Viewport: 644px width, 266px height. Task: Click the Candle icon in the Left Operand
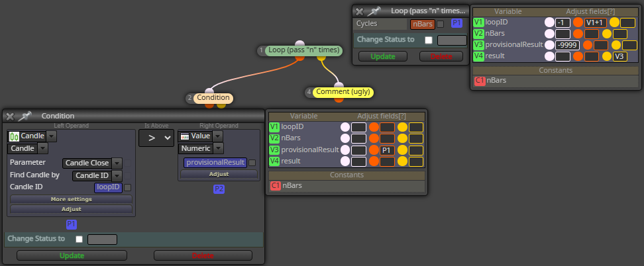tap(15, 136)
